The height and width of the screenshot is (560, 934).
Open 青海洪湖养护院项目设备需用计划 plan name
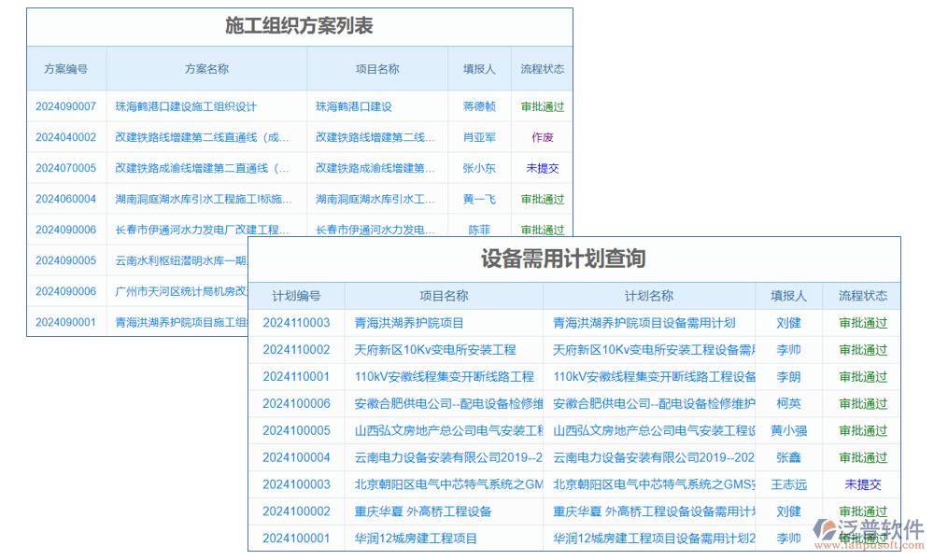point(644,323)
